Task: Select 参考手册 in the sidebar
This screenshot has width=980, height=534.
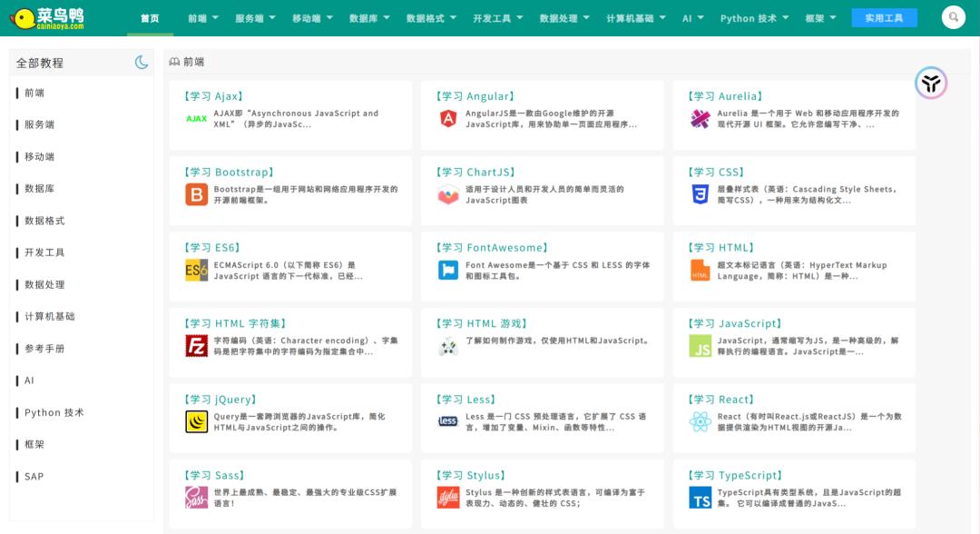Action: [44, 349]
